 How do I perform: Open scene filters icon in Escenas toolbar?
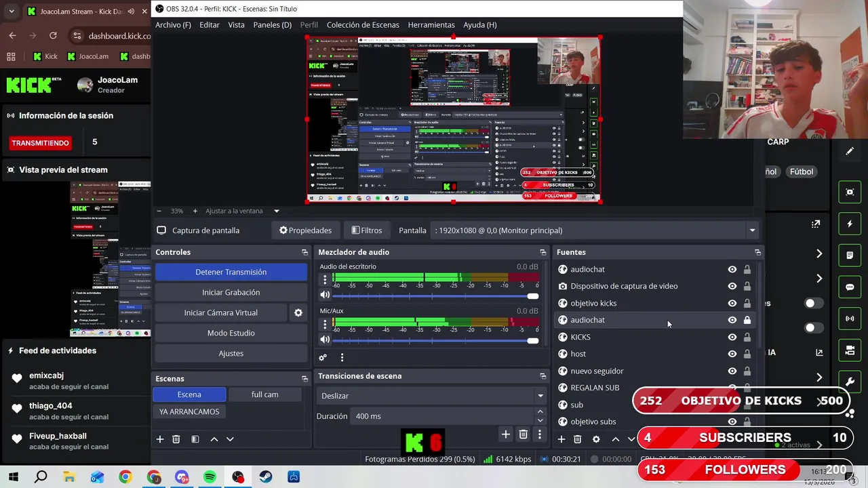[x=195, y=439]
